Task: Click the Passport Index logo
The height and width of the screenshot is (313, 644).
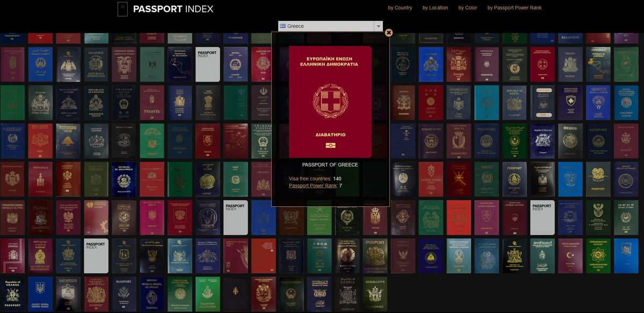Action: point(165,9)
